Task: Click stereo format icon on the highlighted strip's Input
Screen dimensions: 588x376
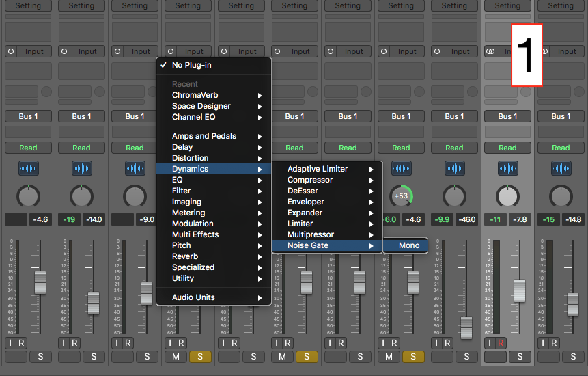Action: point(490,51)
